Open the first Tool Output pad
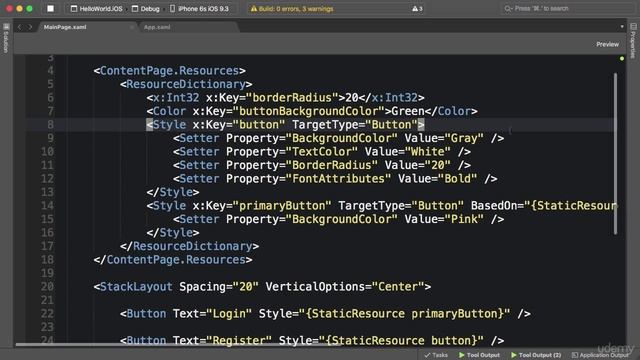This screenshot has height=360, width=640. 479,355
